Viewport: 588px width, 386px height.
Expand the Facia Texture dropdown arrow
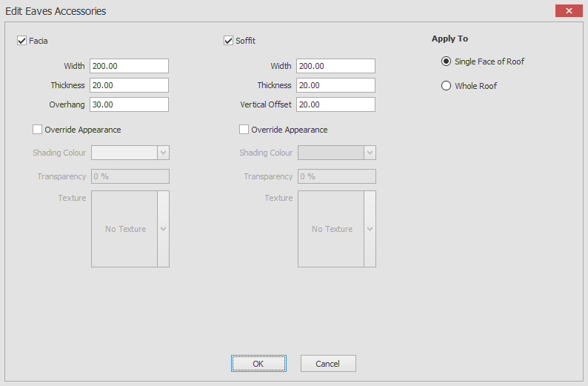click(164, 229)
